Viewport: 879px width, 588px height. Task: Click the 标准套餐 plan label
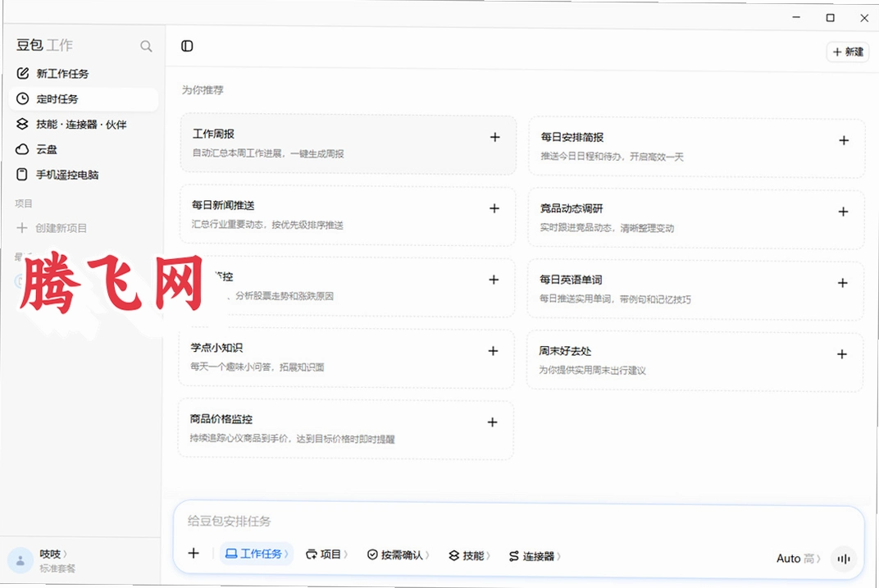click(57, 568)
